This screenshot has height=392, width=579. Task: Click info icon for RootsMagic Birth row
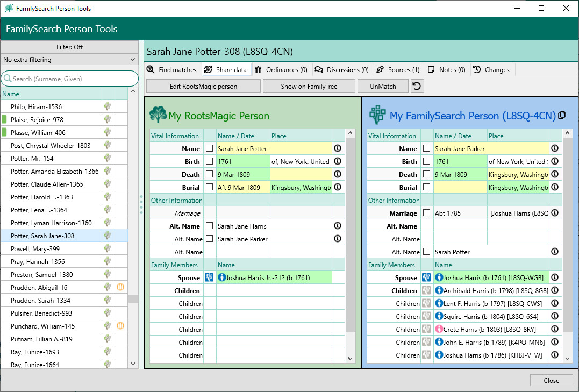coord(338,161)
